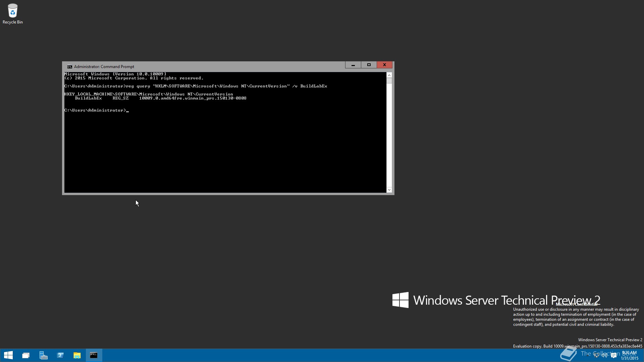The image size is (644, 362).
Task: Click the Command Prompt scroll up arrow
Action: pos(389,75)
